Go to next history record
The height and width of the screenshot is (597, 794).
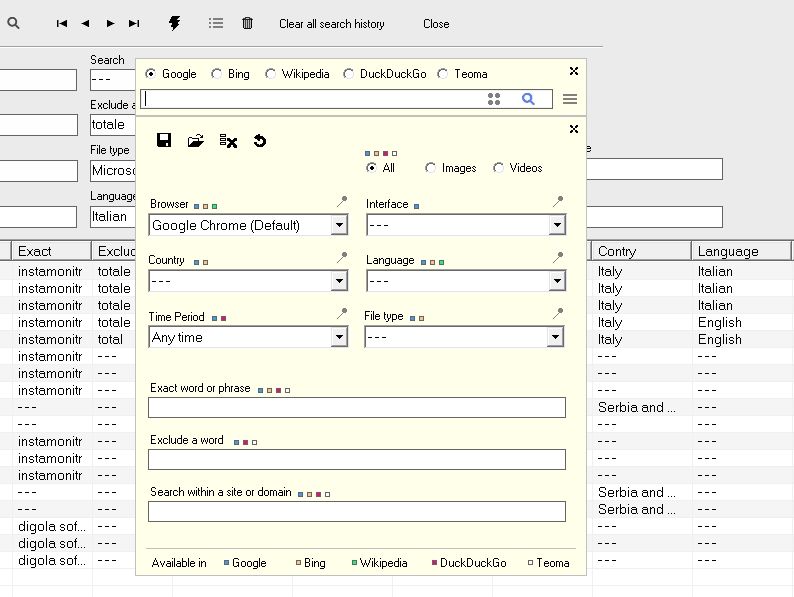110,23
